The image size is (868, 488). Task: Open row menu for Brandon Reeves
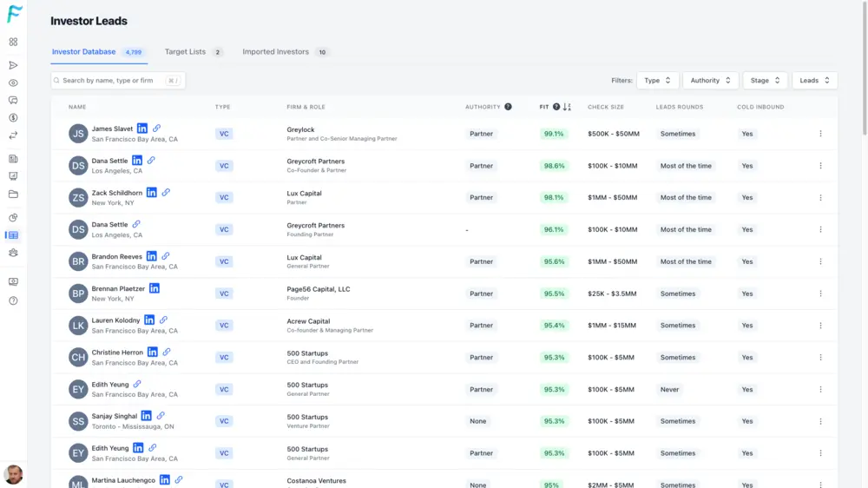coord(820,261)
